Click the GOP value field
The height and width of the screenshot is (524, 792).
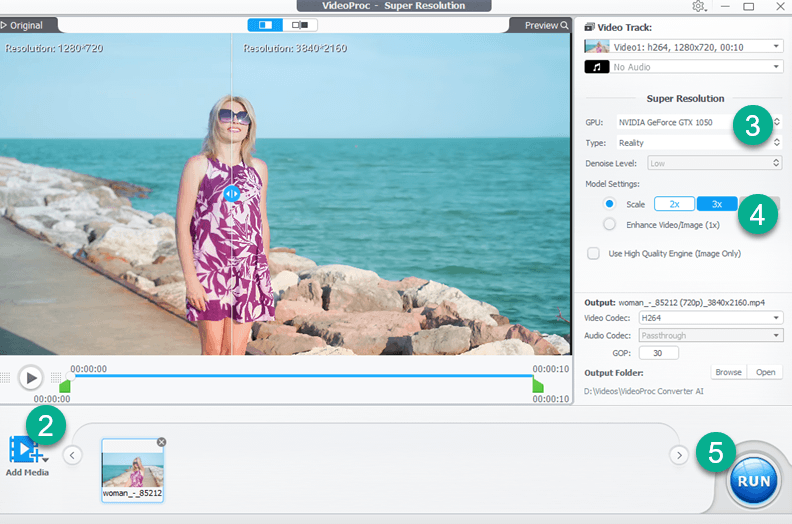tap(659, 353)
